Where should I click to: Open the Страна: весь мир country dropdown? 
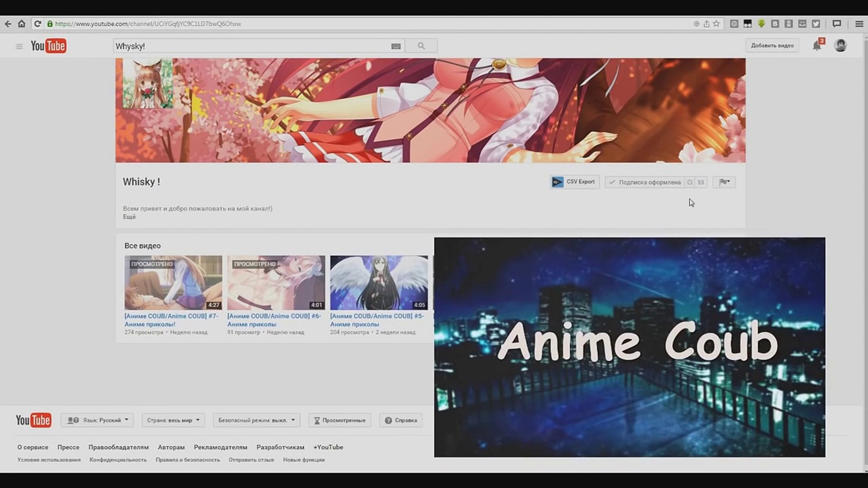pyautogui.click(x=173, y=420)
